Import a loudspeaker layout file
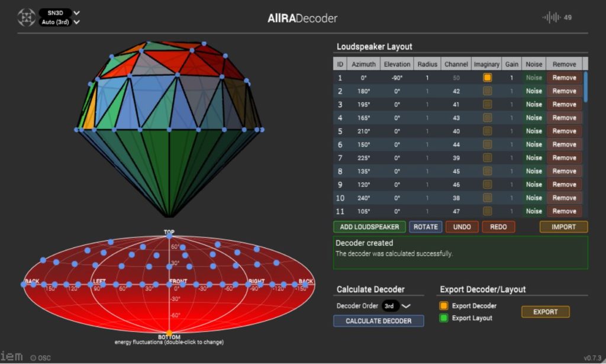The image size is (606, 364). (x=563, y=227)
